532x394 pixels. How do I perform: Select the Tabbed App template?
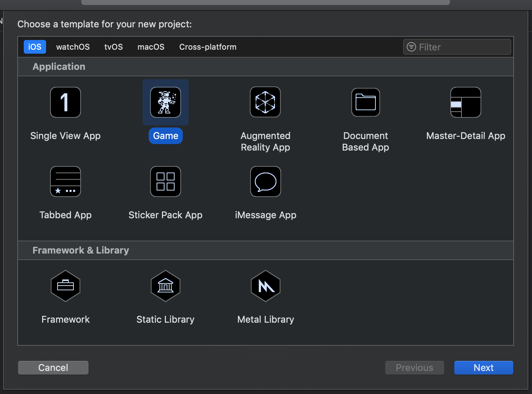coord(65,182)
